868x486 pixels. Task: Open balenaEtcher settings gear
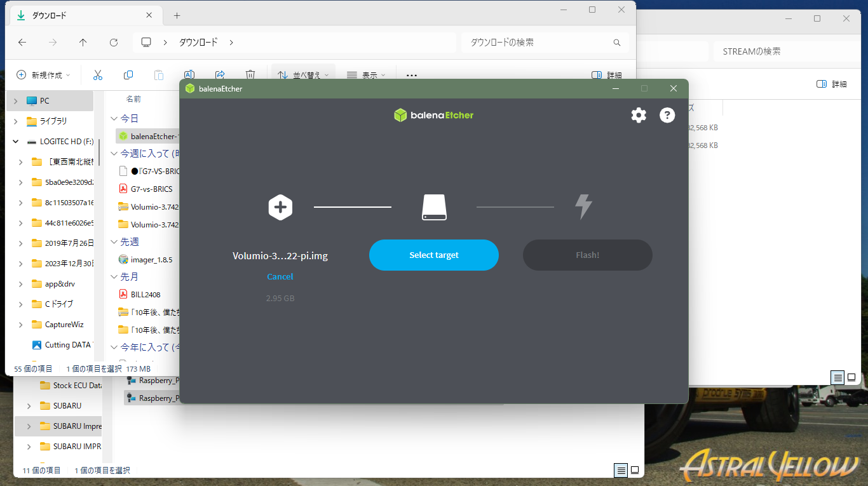click(639, 115)
